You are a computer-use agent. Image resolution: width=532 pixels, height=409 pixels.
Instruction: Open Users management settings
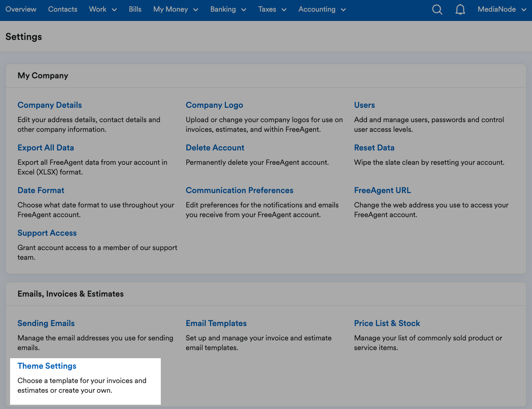(x=364, y=105)
